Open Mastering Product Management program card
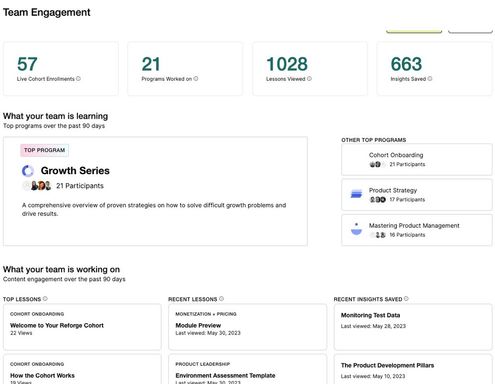 point(417,230)
